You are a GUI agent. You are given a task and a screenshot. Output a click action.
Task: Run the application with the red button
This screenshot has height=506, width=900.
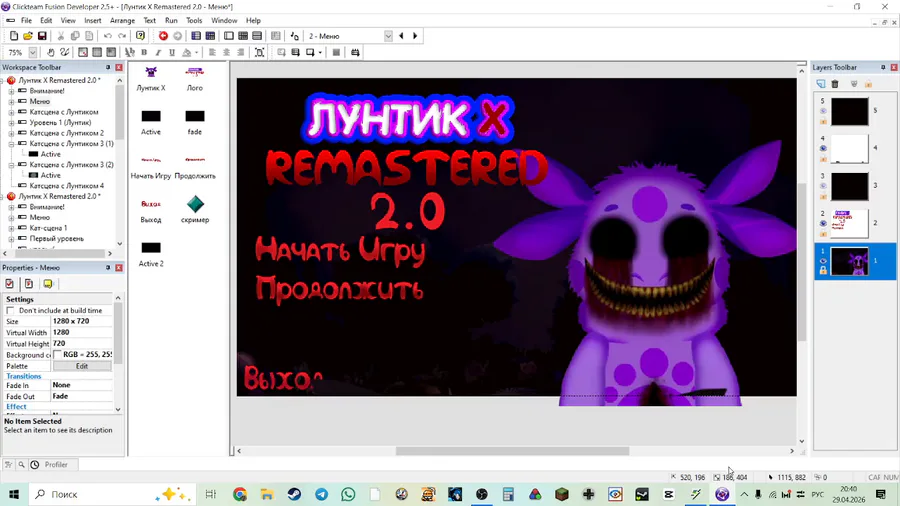coord(163,36)
